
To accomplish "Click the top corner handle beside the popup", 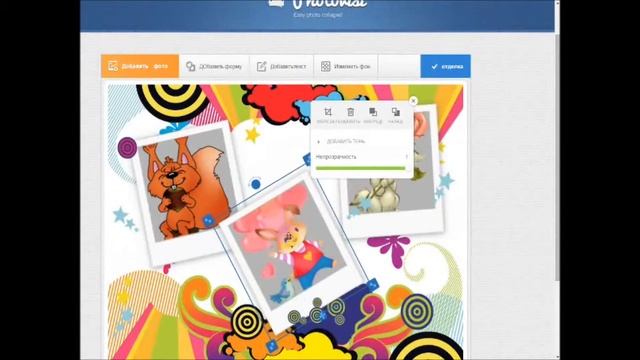I will tap(307, 159).
